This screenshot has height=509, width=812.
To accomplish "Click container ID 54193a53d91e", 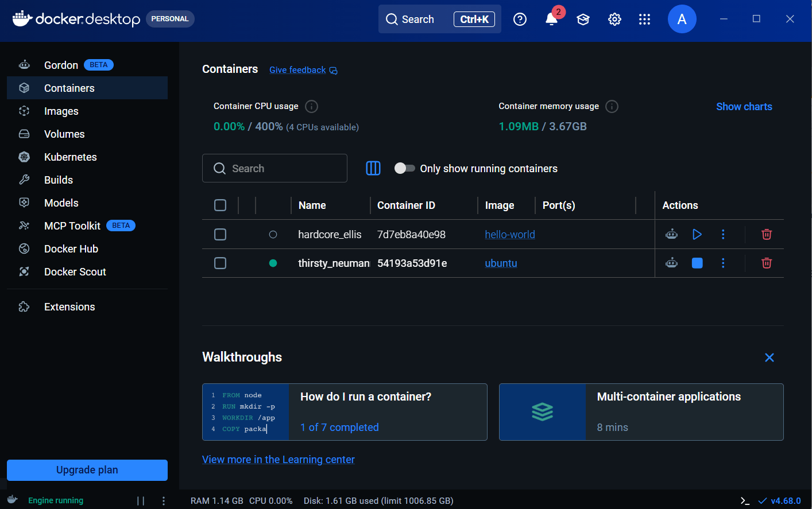I will pyautogui.click(x=412, y=263).
